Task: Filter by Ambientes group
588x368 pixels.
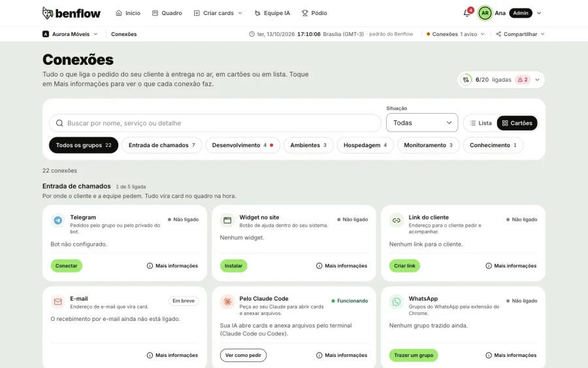Action: pyautogui.click(x=308, y=145)
